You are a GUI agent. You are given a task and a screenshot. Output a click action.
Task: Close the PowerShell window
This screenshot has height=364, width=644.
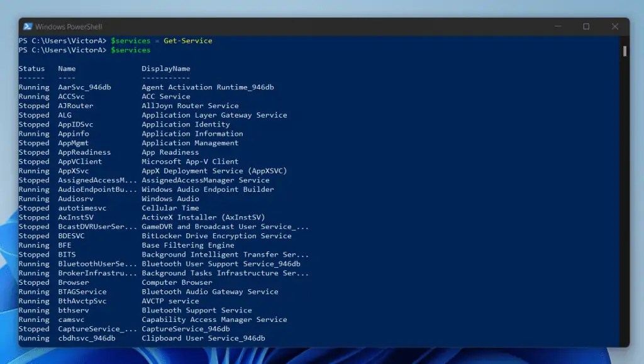click(x=614, y=26)
